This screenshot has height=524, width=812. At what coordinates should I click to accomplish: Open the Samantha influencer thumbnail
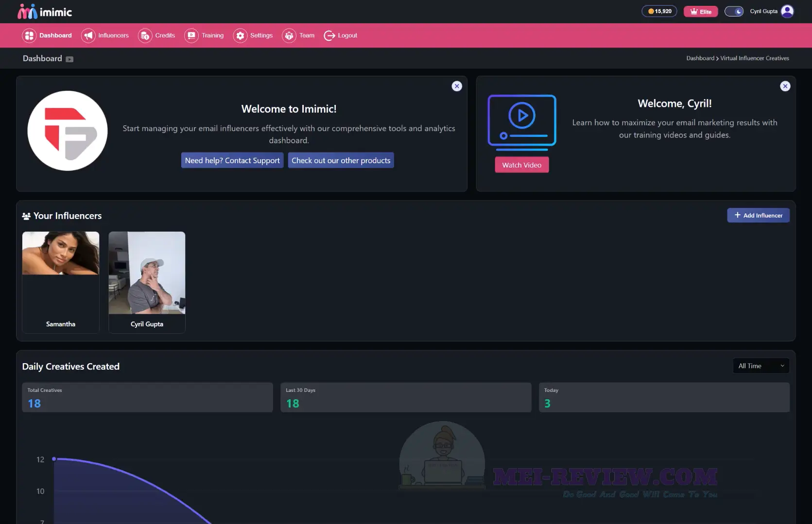[x=61, y=253]
